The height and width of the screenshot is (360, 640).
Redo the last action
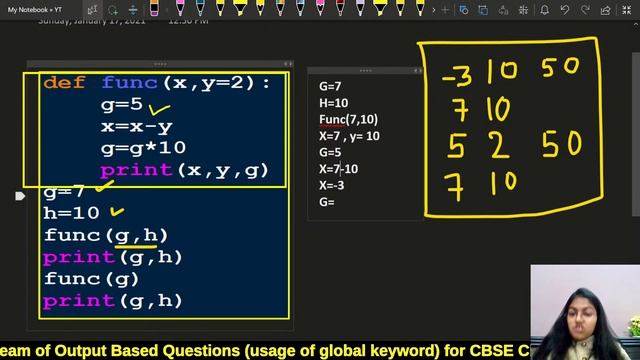click(x=585, y=10)
